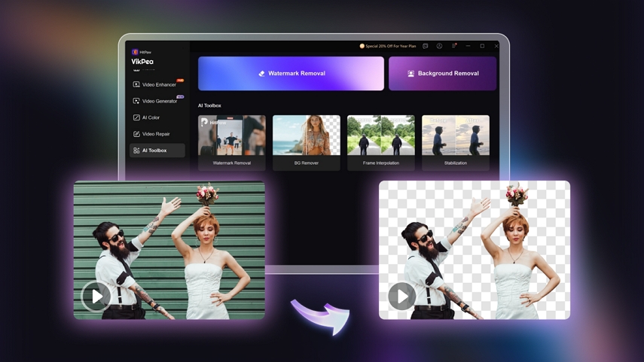This screenshot has width=644, height=362.
Task: Click the Watermark Removal banner button
Action: tap(291, 74)
